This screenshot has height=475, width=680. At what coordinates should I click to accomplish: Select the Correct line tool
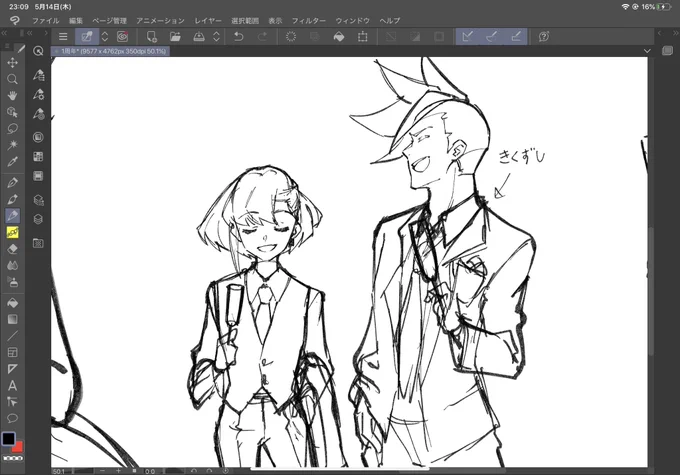click(x=13, y=402)
